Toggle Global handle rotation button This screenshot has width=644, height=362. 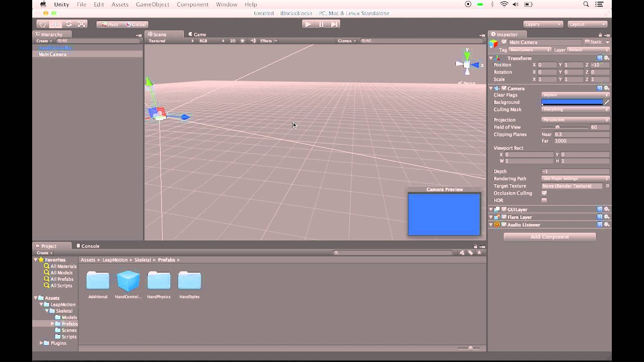point(135,24)
